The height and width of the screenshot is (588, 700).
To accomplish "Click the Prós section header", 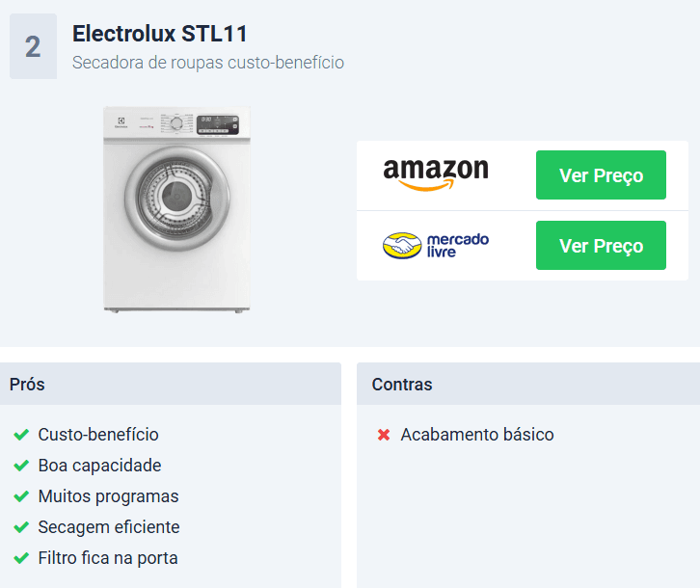I will pyautogui.click(x=171, y=384).
